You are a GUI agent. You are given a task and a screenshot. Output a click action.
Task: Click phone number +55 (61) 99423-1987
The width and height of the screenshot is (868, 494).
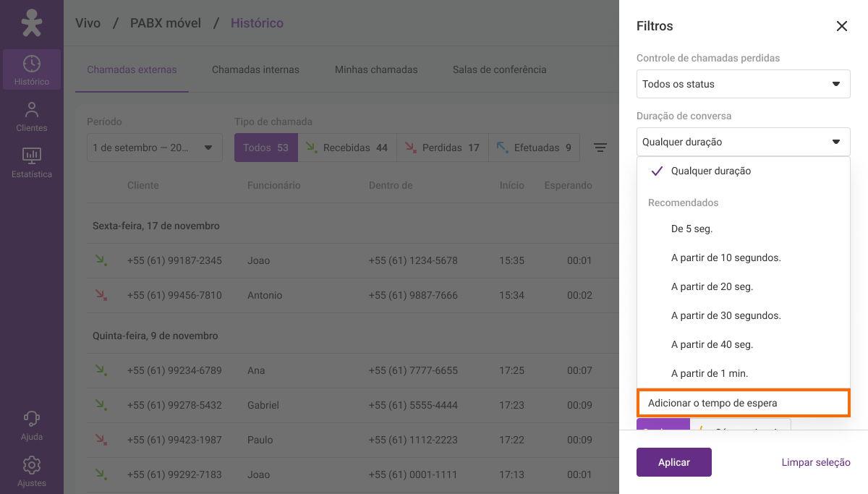pos(174,440)
